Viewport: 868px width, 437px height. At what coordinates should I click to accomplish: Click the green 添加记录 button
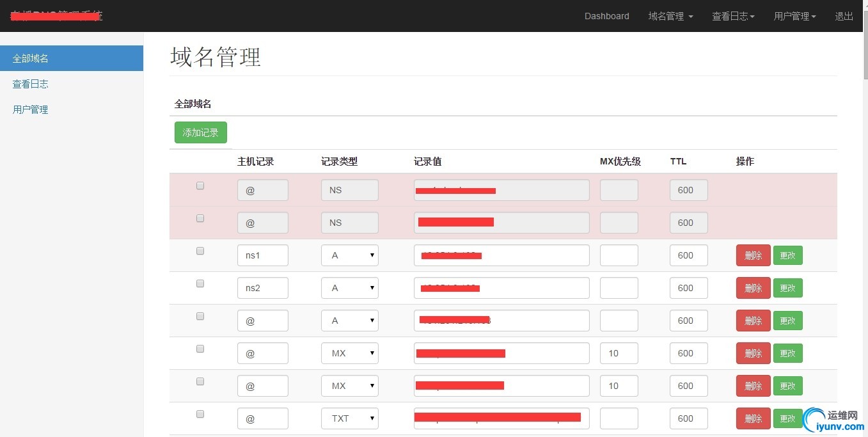(201, 132)
